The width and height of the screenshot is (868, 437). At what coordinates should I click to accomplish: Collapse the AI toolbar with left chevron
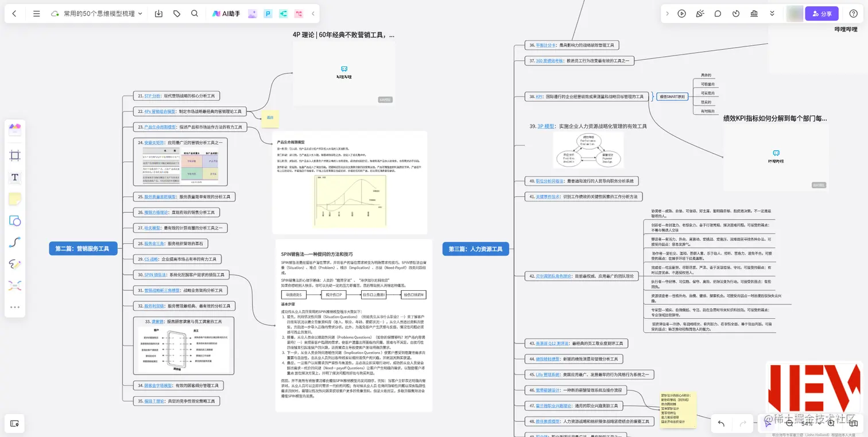(313, 13)
